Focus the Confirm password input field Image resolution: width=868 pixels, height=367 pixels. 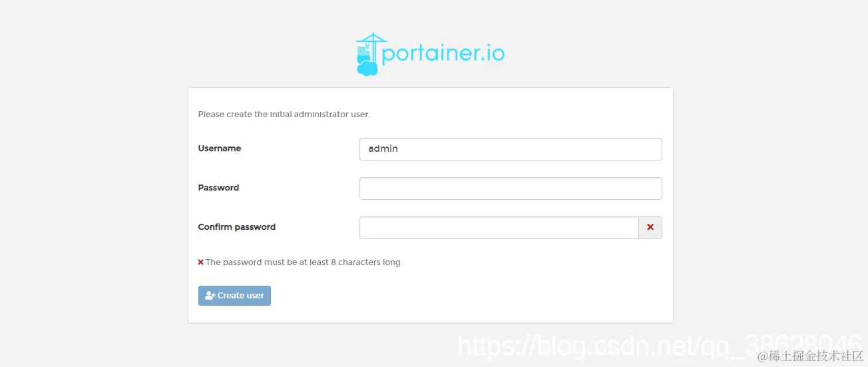[x=499, y=228]
